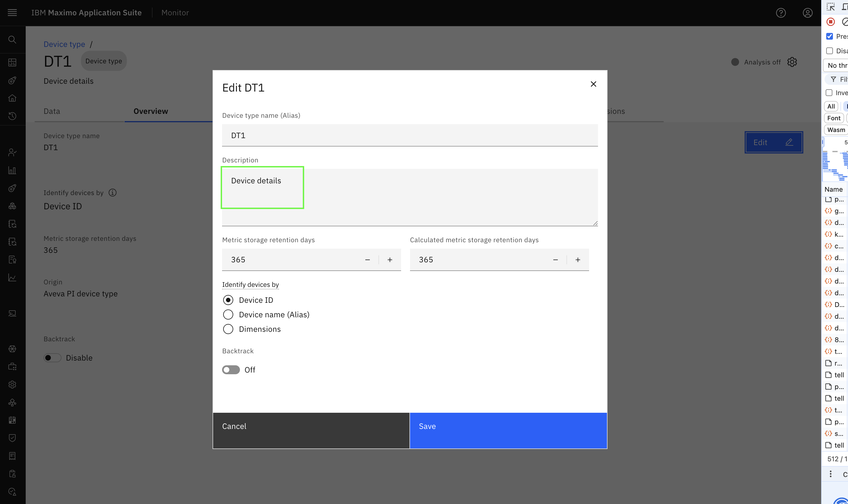Image resolution: width=848 pixels, height=504 pixels.
Task: Increase Calculated metric storage retention days
Action: [x=578, y=260]
